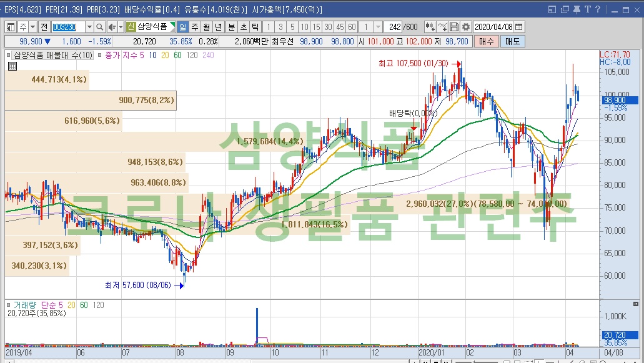
Task: Save chart settings with floppy disk icon
Action: tap(454, 27)
